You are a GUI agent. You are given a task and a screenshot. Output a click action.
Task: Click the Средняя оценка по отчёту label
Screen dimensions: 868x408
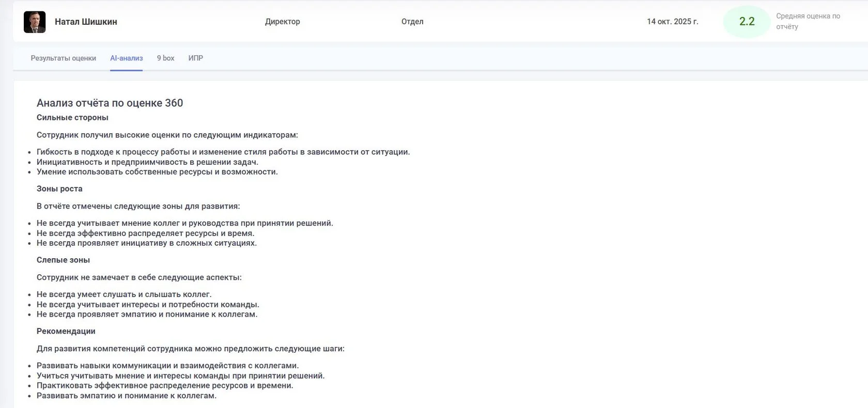[x=808, y=21]
